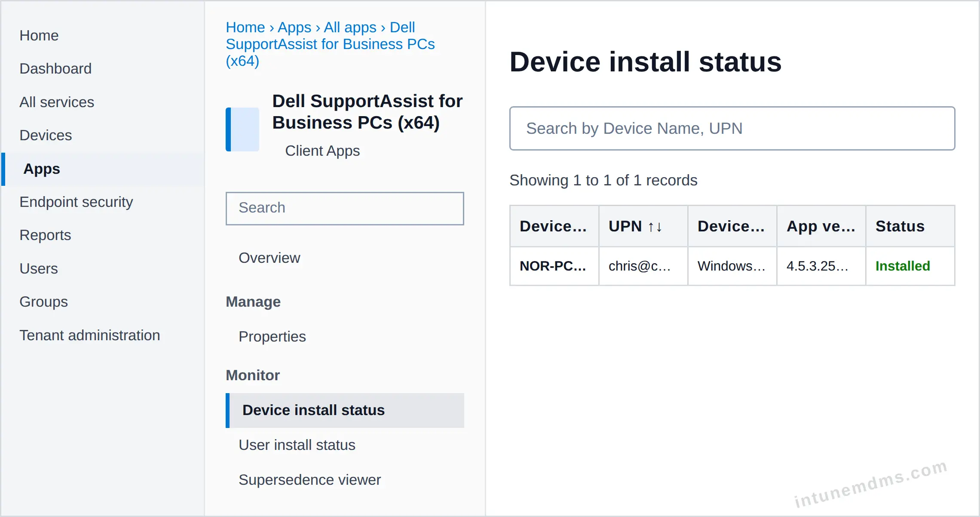Focus the app menu Search box

345,208
